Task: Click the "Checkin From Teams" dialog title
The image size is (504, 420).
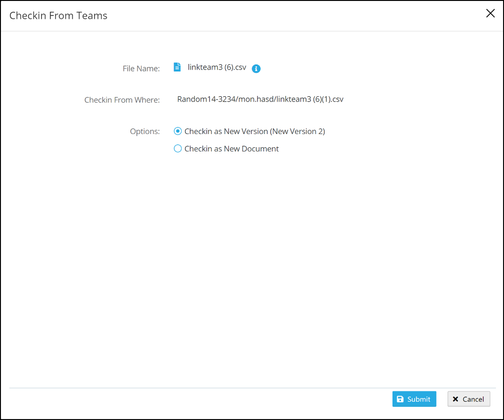Action: tap(58, 16)
